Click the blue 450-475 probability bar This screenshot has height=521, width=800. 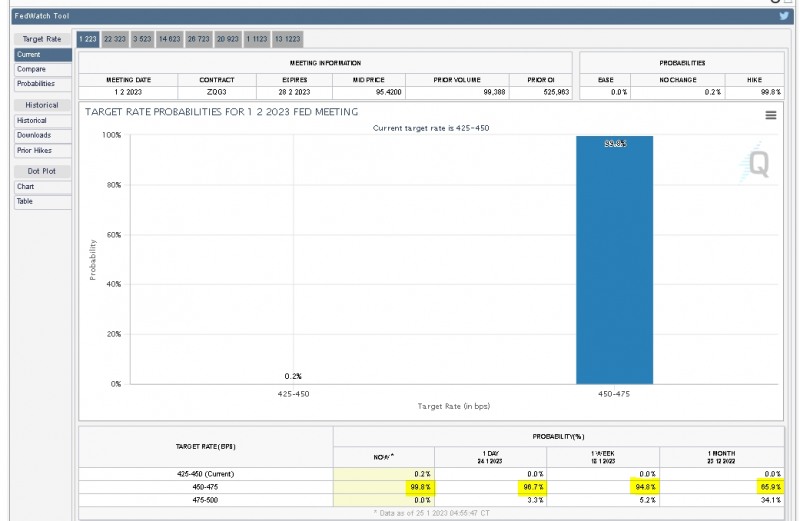point(614,260)
